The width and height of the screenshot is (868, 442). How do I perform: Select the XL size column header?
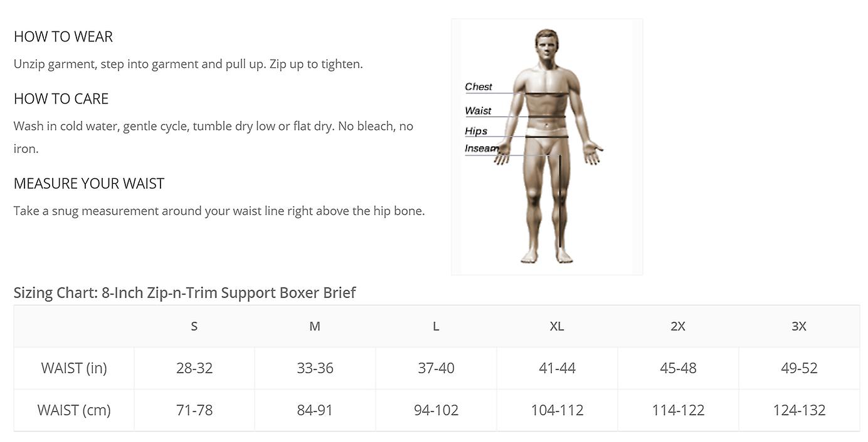pos(557,326)
